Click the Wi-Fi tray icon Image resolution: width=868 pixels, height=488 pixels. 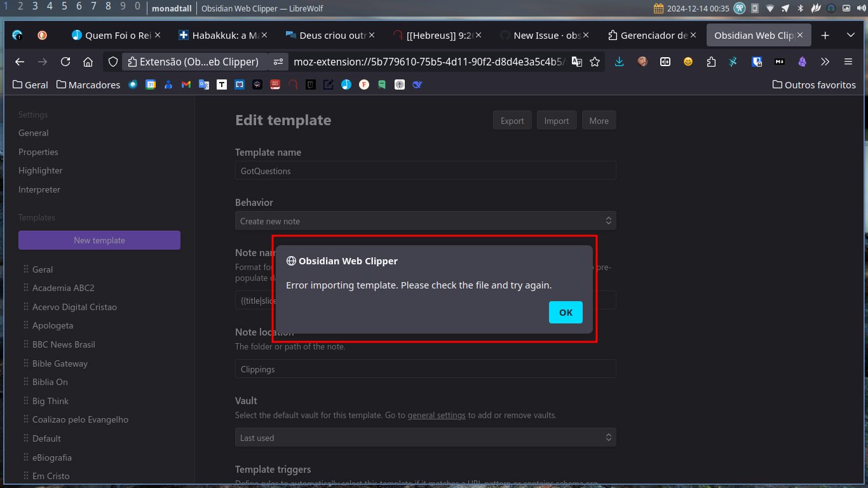[x=770, y=8]
